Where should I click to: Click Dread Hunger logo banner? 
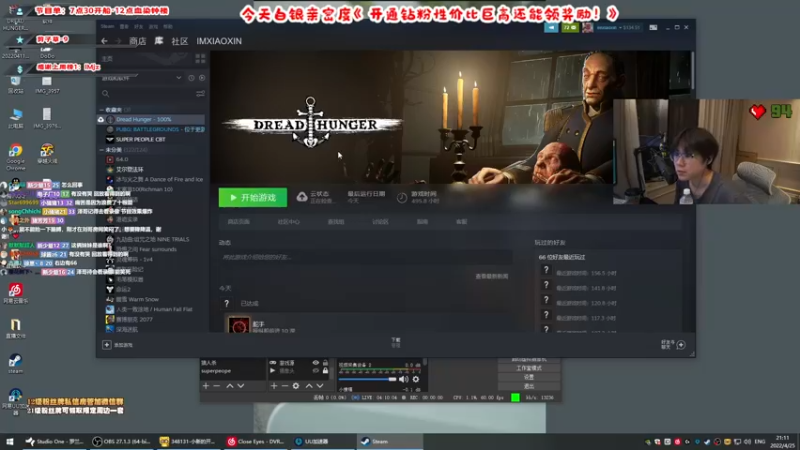click(x=311, y=124)
